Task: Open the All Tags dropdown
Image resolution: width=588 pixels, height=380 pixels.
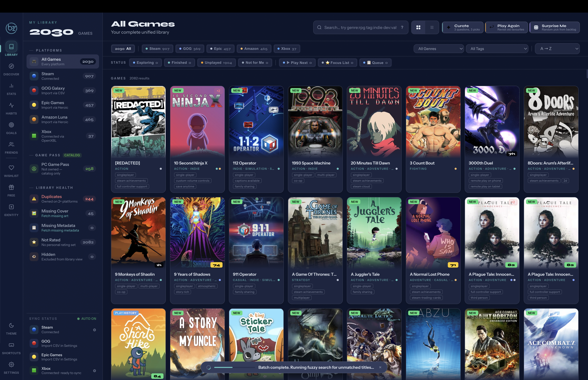Action: point(497,49)
